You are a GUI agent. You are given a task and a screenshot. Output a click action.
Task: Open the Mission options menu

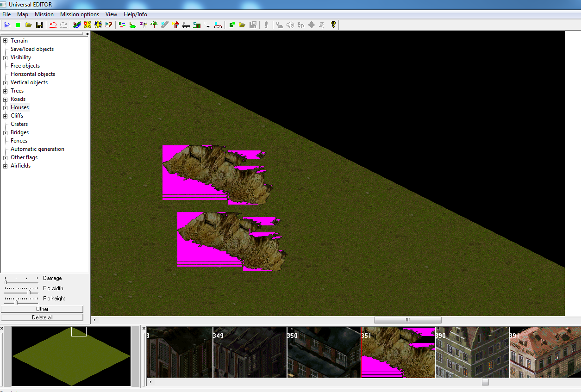click(x=80, y=14)
